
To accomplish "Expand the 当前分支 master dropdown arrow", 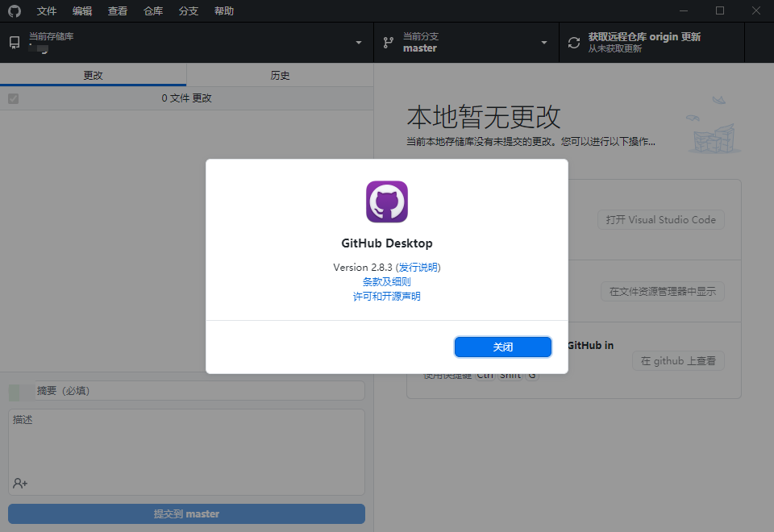I will (544, 43).
